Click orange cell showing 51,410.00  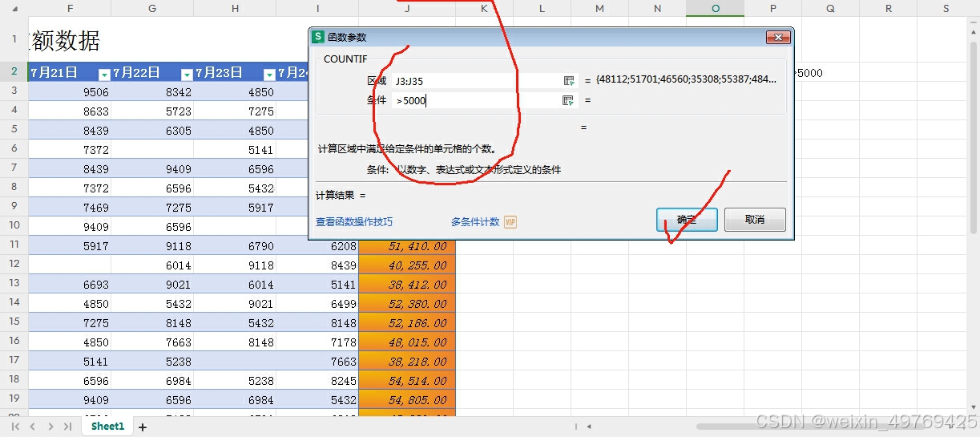pos(407,246)
